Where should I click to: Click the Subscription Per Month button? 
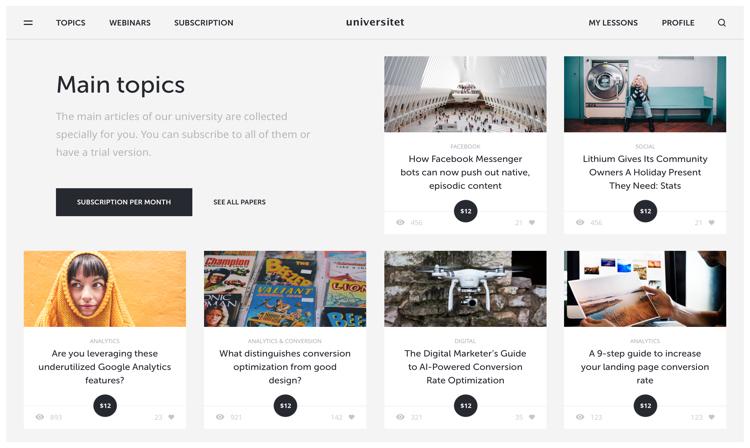click(x=124, y=202)
